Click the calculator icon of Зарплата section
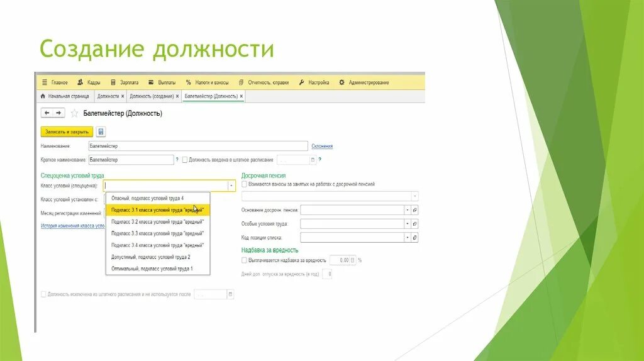Image resolution: width=644 pixels, height=361 pixels. click(x=113, y=82)
